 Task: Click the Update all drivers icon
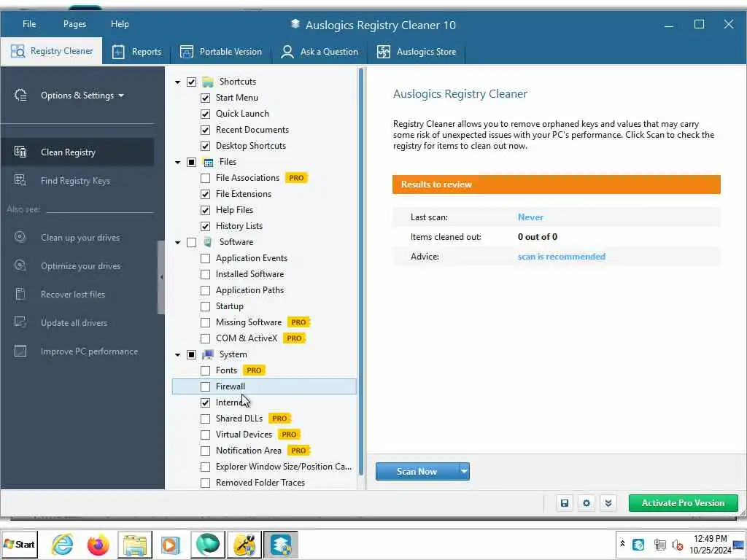(x=20, y=322)
